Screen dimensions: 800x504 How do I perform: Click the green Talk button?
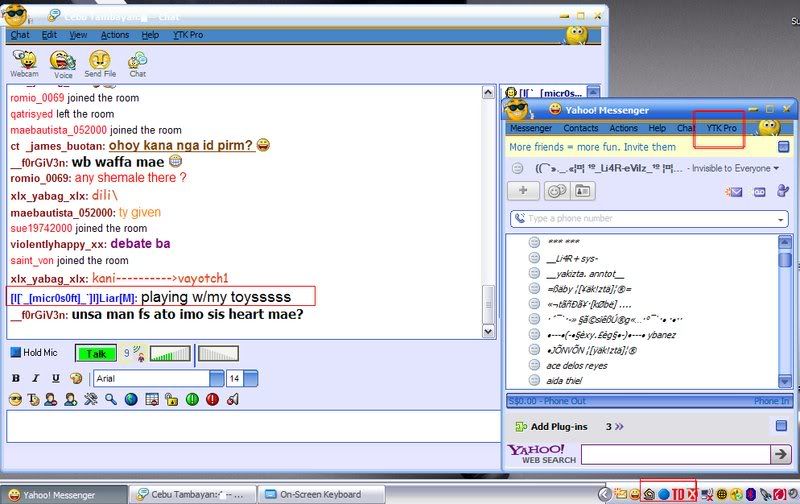click(x=96, y=354)
